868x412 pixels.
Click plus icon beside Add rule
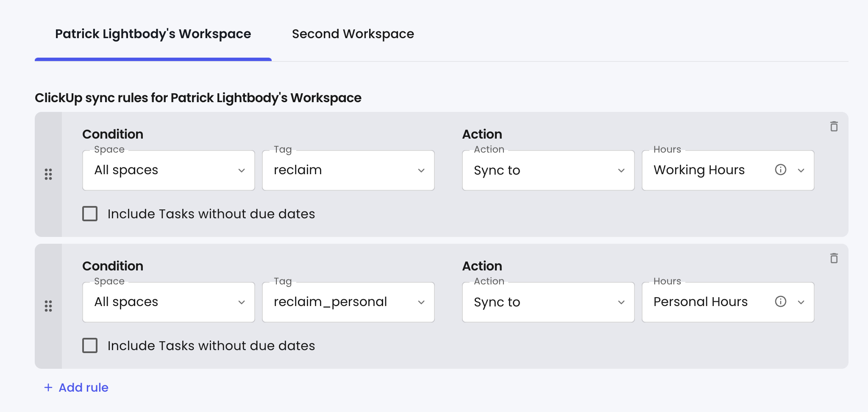pos(48,387)
